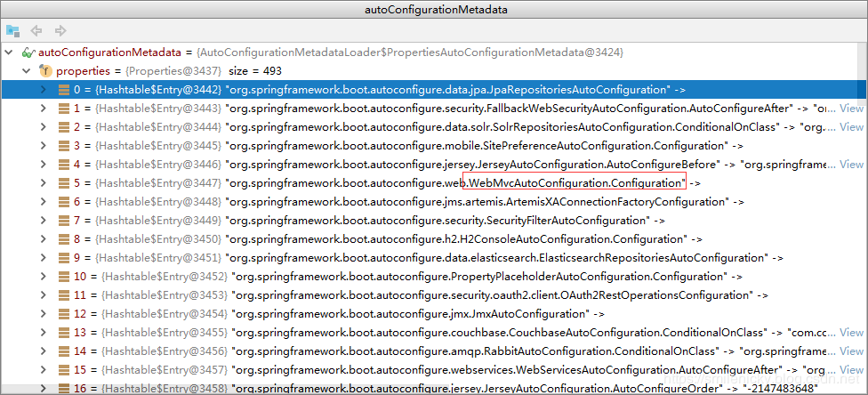Expand entry 0 JpaRepositoriesAutoConfiguration
The image size is (868, 395).
(44, 89)
